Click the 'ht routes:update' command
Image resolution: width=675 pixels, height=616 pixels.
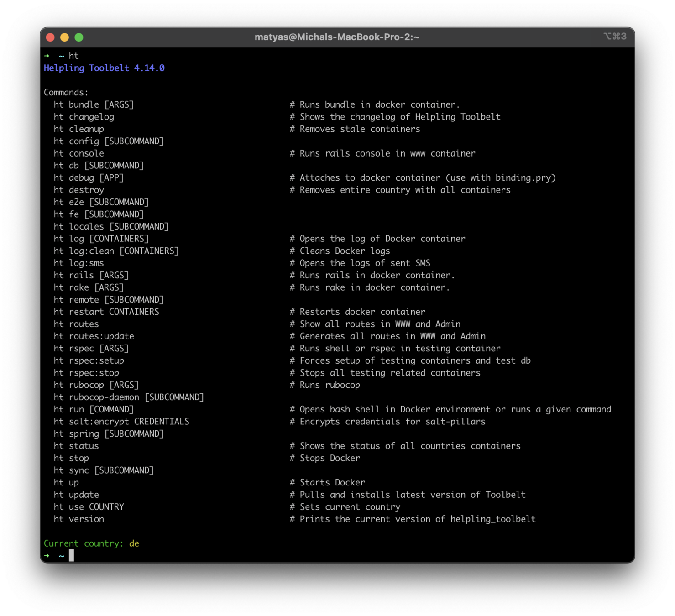point(94,336)
